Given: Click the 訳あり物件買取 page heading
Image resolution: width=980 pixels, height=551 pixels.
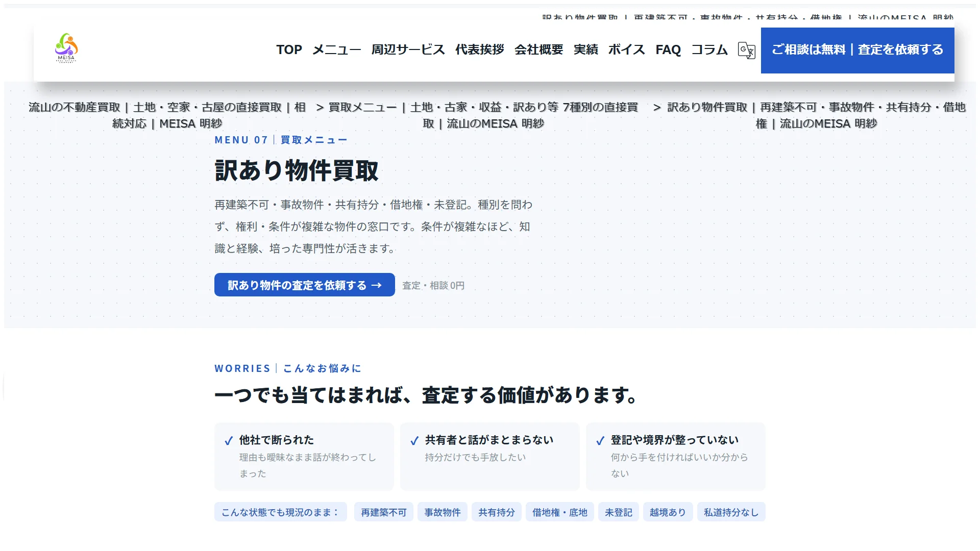Looking at the screenshot, I should click(297, 170).
